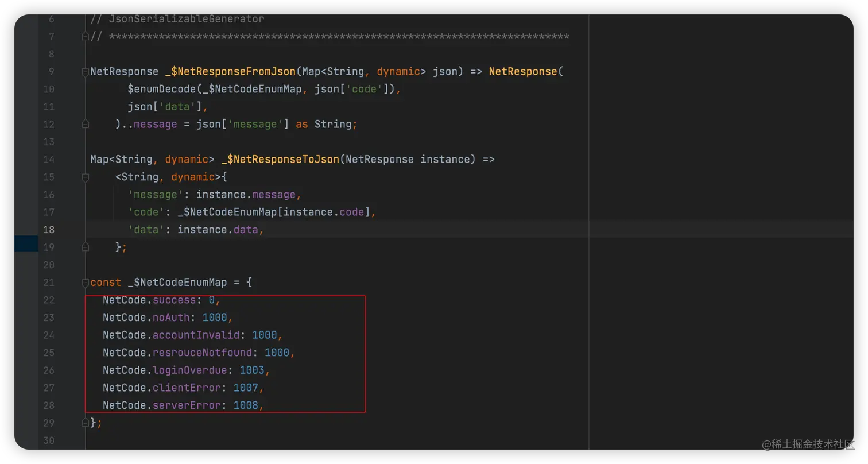This screenshot has height=464, width=868.
Task: Click the value 1008 on line 28
Action: pyautogui.click(x=246, y=405)
